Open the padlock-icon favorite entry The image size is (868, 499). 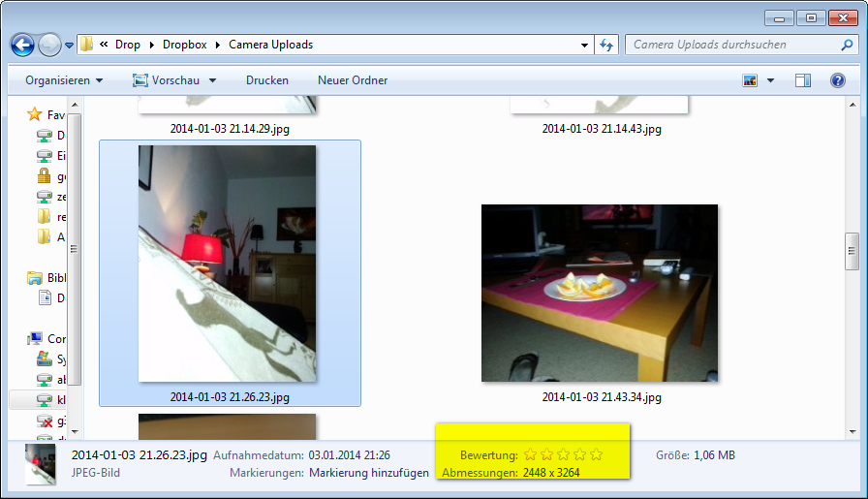pos(50,176)
